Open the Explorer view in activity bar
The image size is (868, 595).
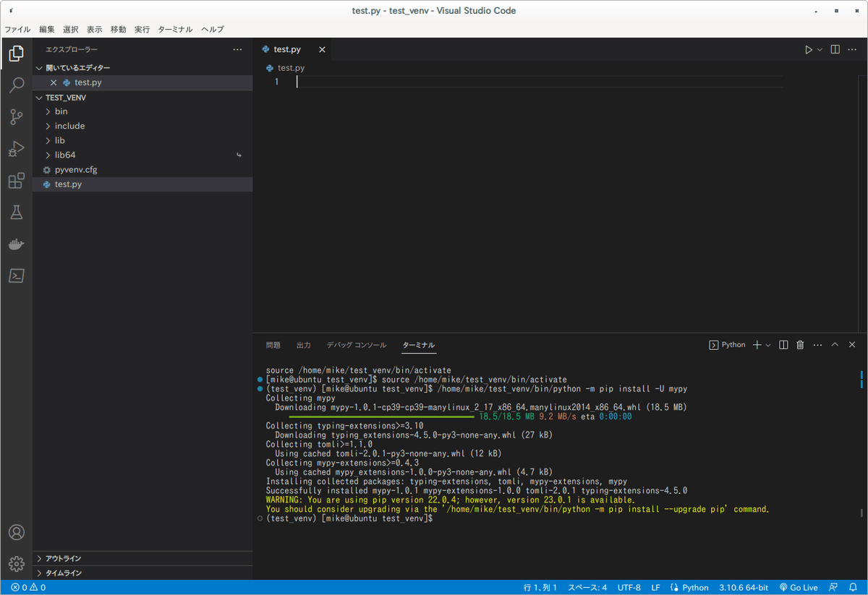(x=16, y=53)
